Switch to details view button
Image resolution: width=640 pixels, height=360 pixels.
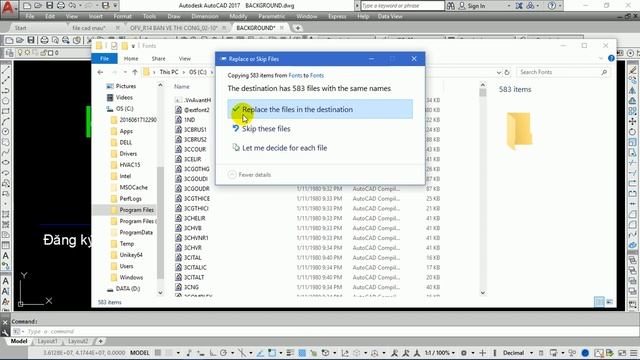click(599, 302)
